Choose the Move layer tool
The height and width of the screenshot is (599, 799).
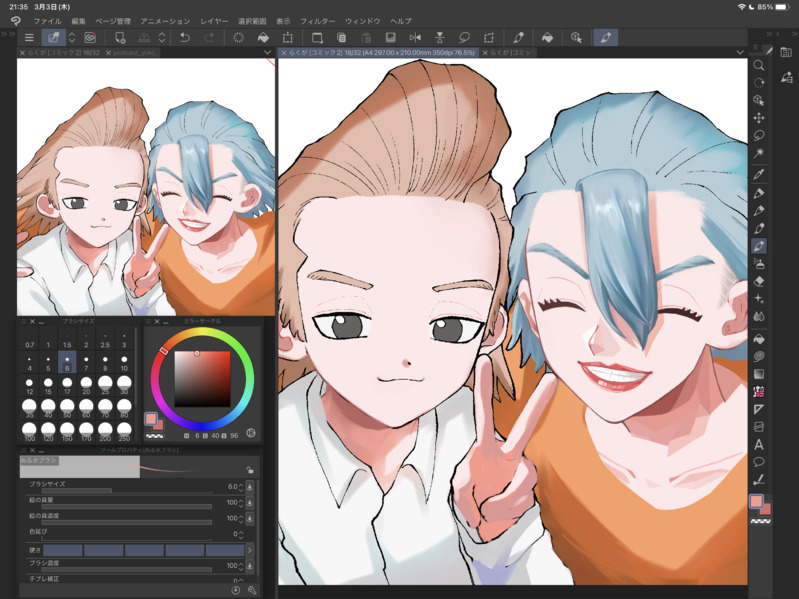point(759,118)
